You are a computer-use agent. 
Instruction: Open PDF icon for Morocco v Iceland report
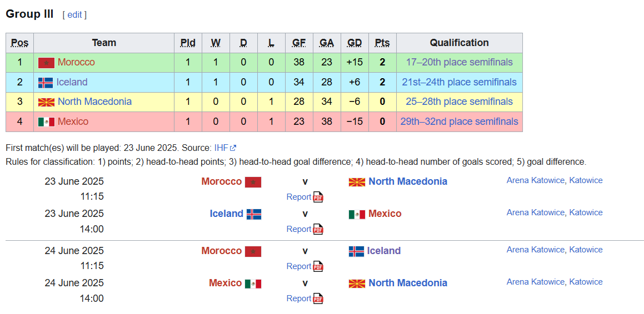(318, 266)
